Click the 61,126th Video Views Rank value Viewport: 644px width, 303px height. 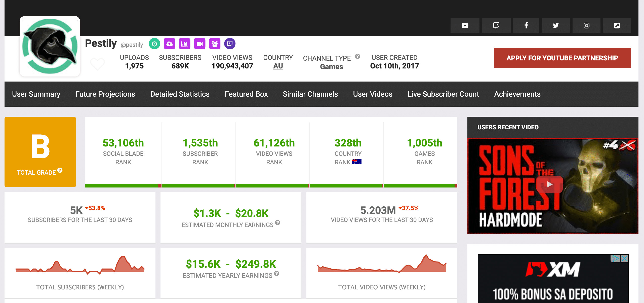click(274, 143)
